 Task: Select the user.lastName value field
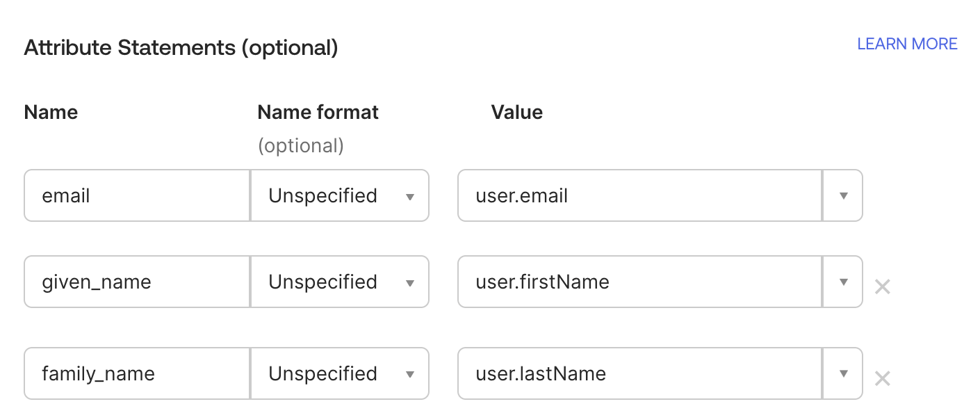[x=639, y=374]
